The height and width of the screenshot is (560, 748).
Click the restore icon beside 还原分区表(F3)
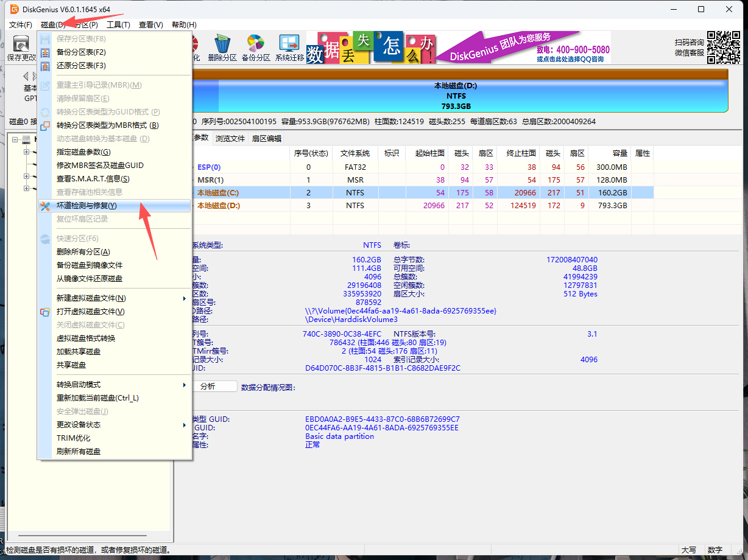pos(45,66)
